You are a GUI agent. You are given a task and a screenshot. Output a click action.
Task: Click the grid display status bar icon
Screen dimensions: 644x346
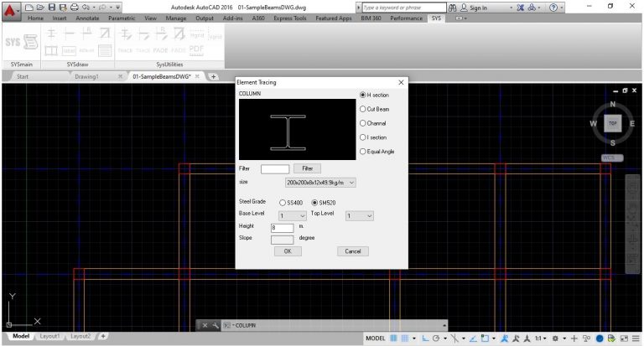click(x=393, y=338)
